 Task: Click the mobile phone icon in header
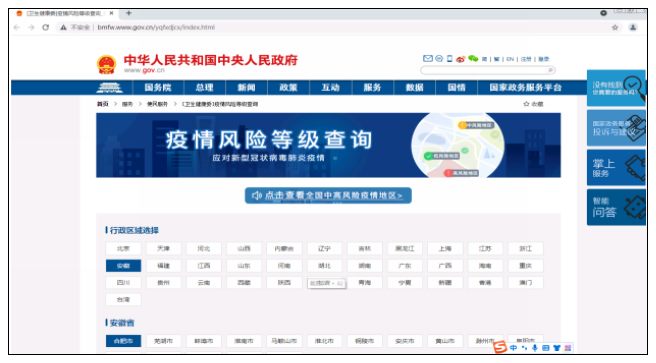[450, 59]
